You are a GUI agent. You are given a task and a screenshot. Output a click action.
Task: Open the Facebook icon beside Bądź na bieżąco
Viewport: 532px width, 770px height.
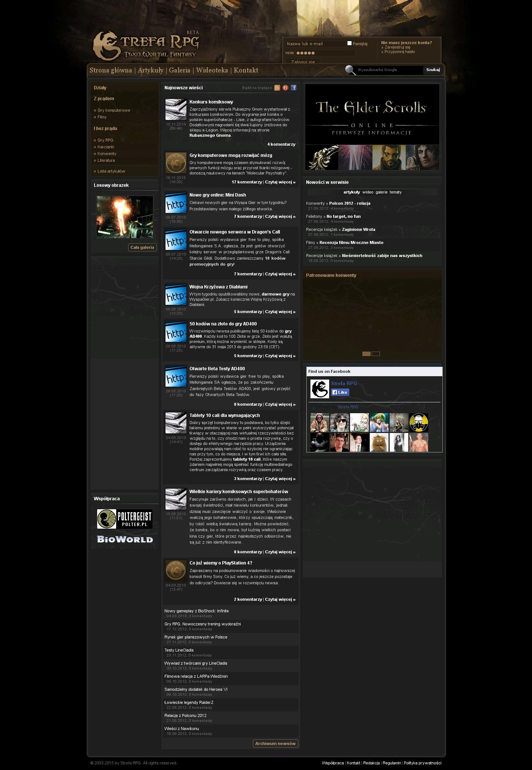(294, 88)
